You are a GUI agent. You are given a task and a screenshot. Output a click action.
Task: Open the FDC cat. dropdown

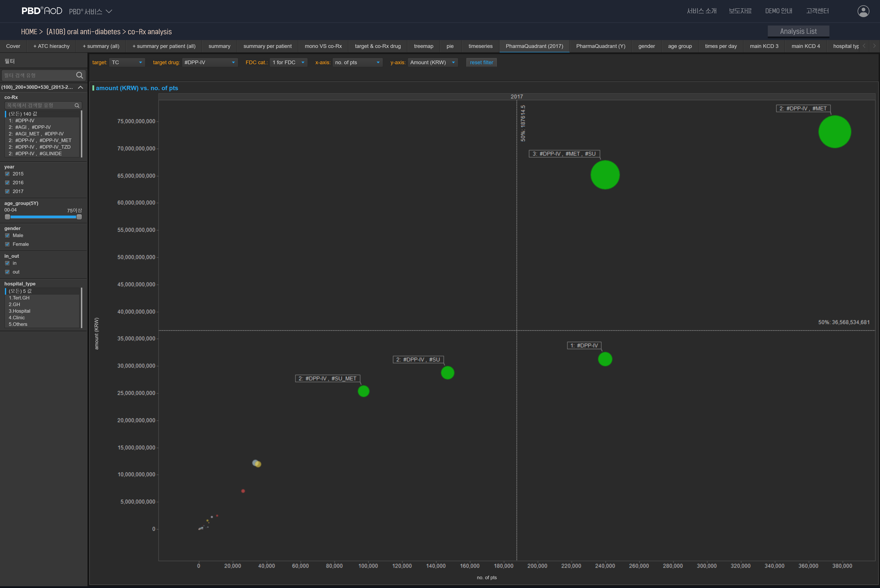coord(288,62)
